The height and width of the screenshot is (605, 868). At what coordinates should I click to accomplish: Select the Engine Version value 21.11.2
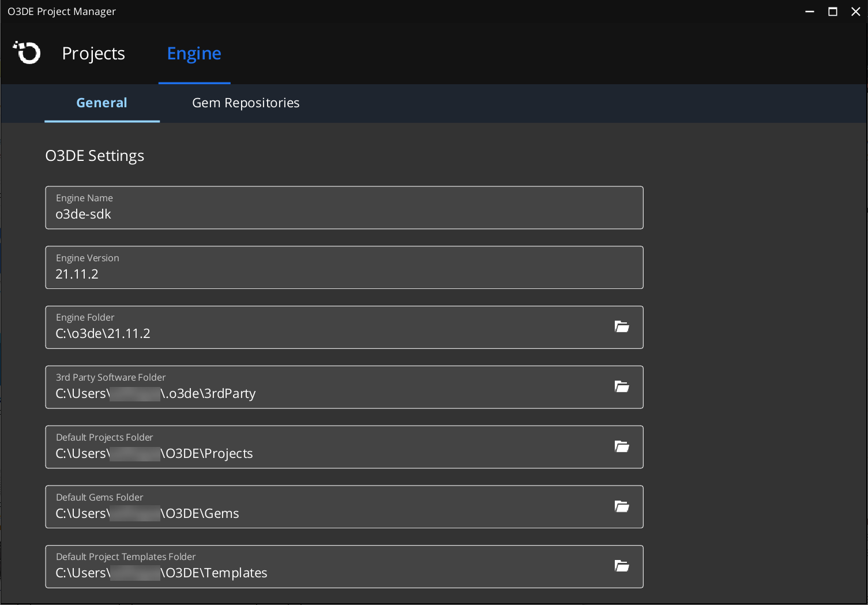pos(77,274)
